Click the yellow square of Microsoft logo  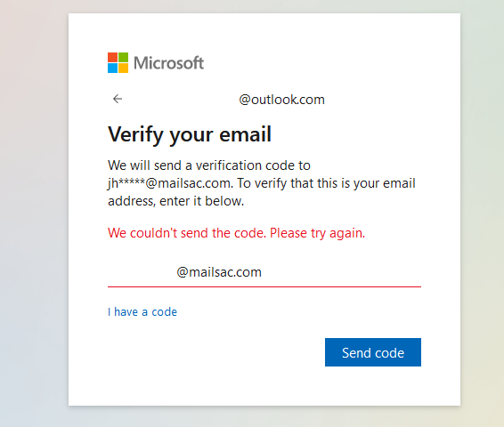124,68
